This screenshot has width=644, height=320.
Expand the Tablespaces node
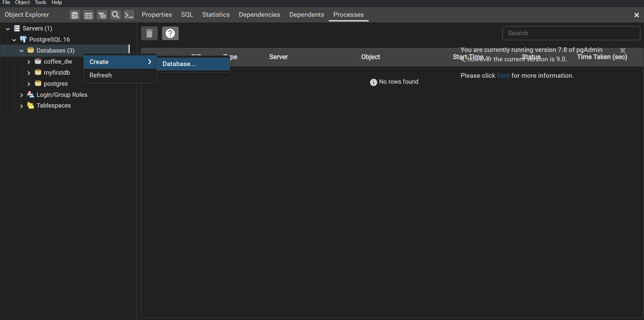point(21,106)
